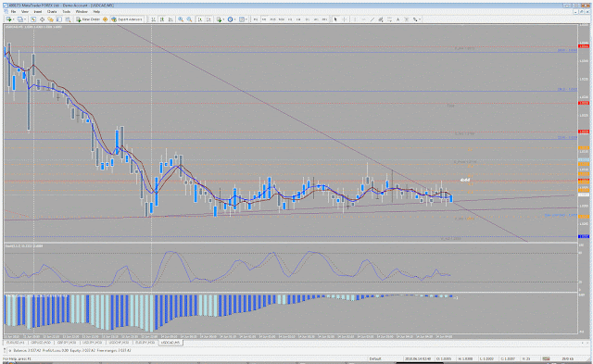Select the cursor arrow tool
Image resolution: width=593 pixels, height=364 pixels.
click(x=335, y=19)
